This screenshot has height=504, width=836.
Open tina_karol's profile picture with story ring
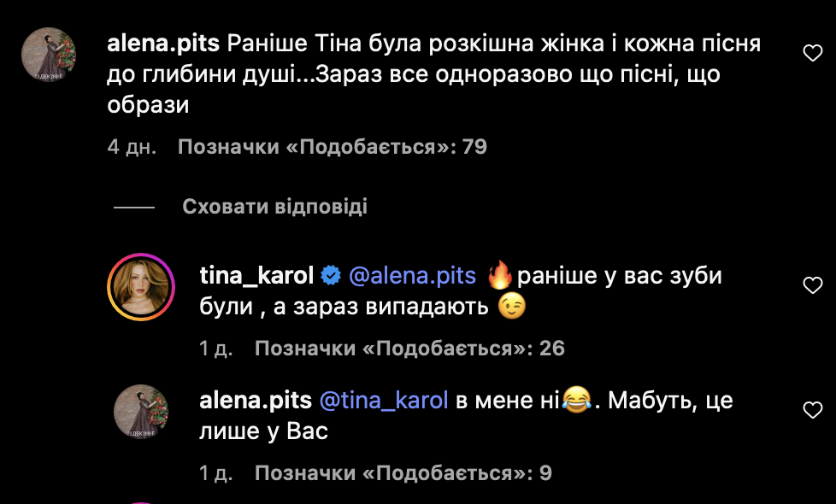coord(141,287)
